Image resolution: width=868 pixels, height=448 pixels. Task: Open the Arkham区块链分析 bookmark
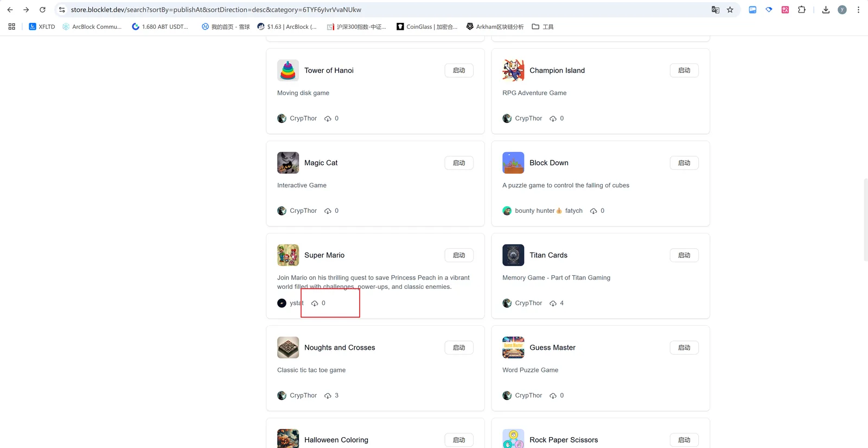(495, 27)
